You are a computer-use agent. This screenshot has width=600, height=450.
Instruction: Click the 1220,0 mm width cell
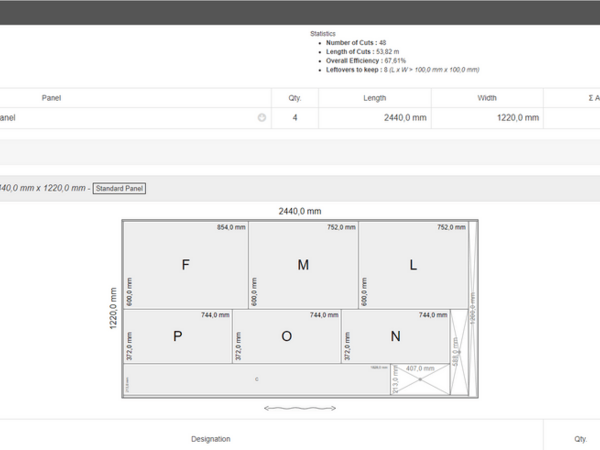pyautogui.click(x=487, y=118)
